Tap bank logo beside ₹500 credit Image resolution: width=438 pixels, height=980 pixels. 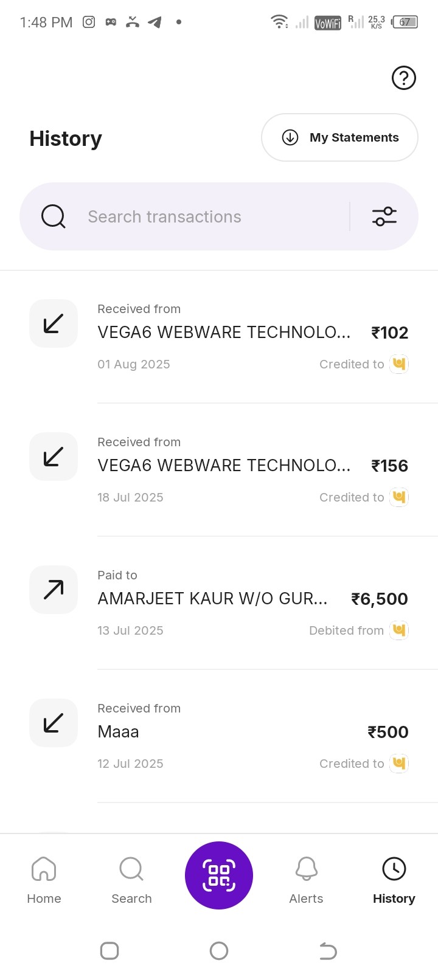click(x=398, y=763)
